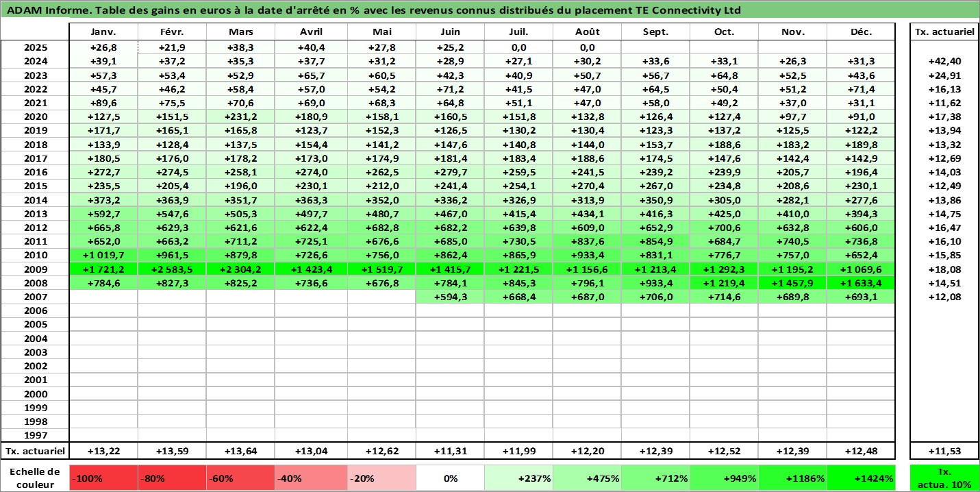Click the Tx. actua. 10% green box

[944, 478]
